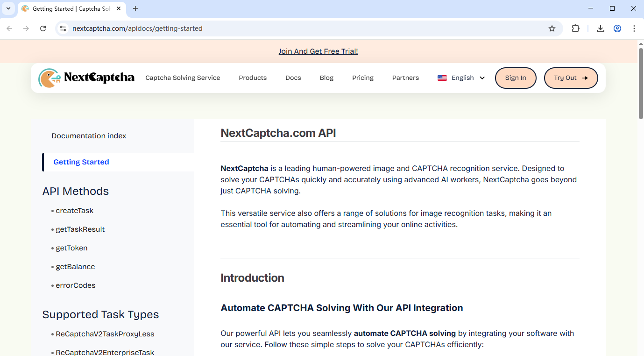Open getBalance API method
Screen dimensions: 644x356
click(75, 267)
